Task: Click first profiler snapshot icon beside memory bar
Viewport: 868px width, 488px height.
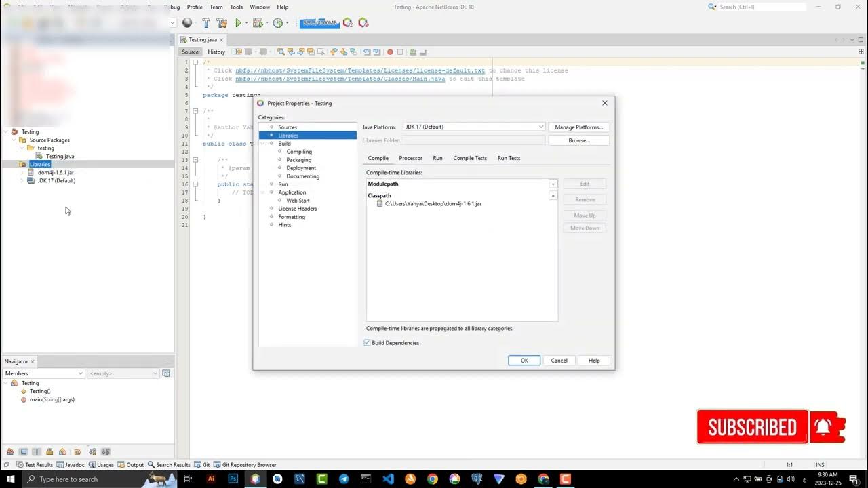Action: tap(348, 23)
